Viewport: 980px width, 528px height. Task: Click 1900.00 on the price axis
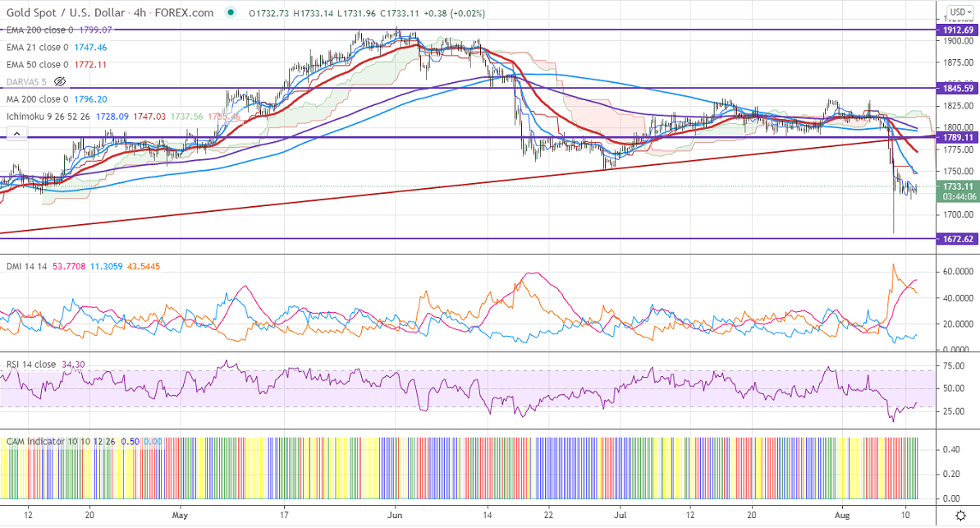tap(959, 41)
